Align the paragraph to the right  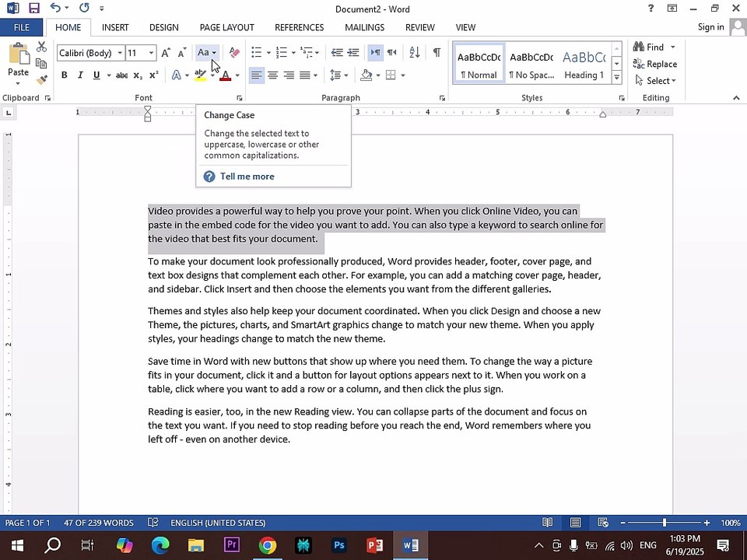pyautogui.click(x=289, y=75)
